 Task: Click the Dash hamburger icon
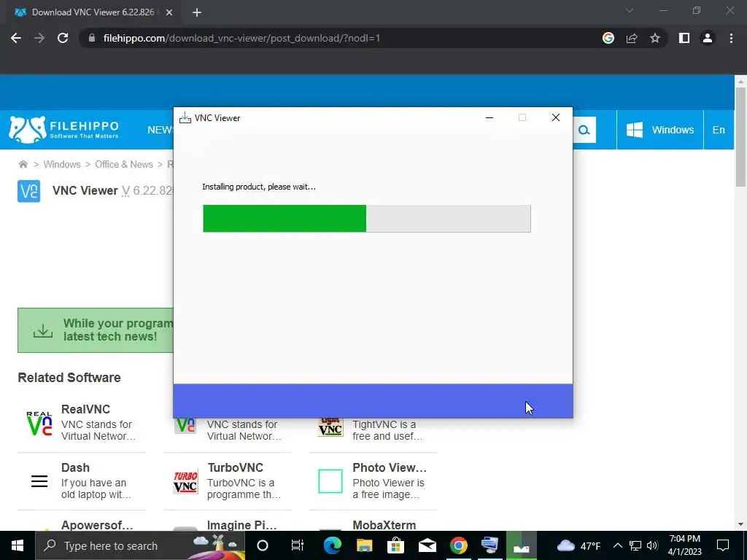[39, 481]
